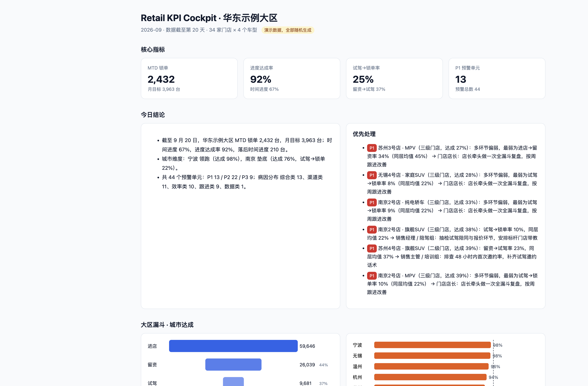The width and height of the screenshot is (588, 386).
Task: Click the 进度达成率 92% card
Action: [x=291, y=78]
